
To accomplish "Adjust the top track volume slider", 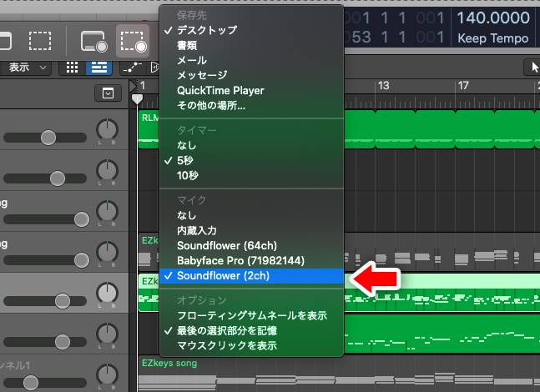I will click(x=45, y=138).
